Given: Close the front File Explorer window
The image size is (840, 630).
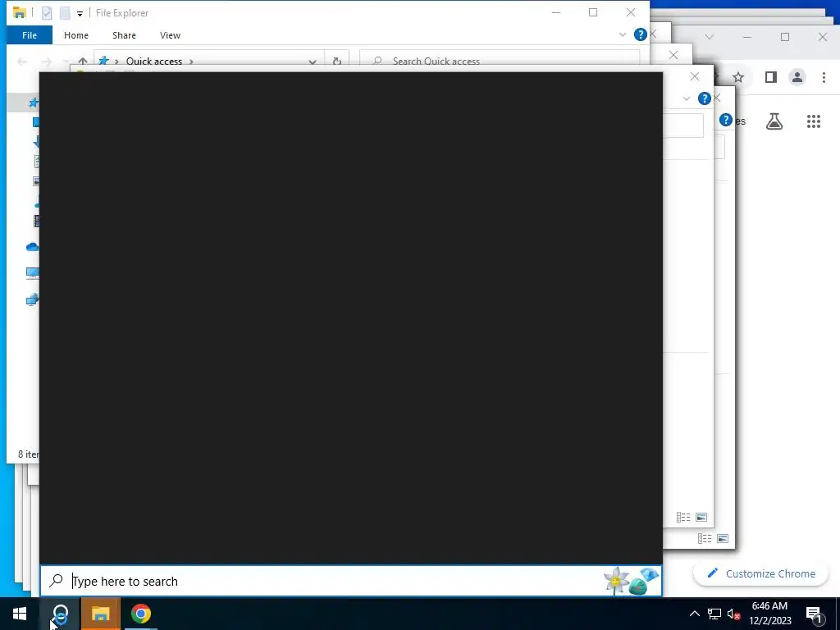Looking at the screenshot, I should [631, 12].
